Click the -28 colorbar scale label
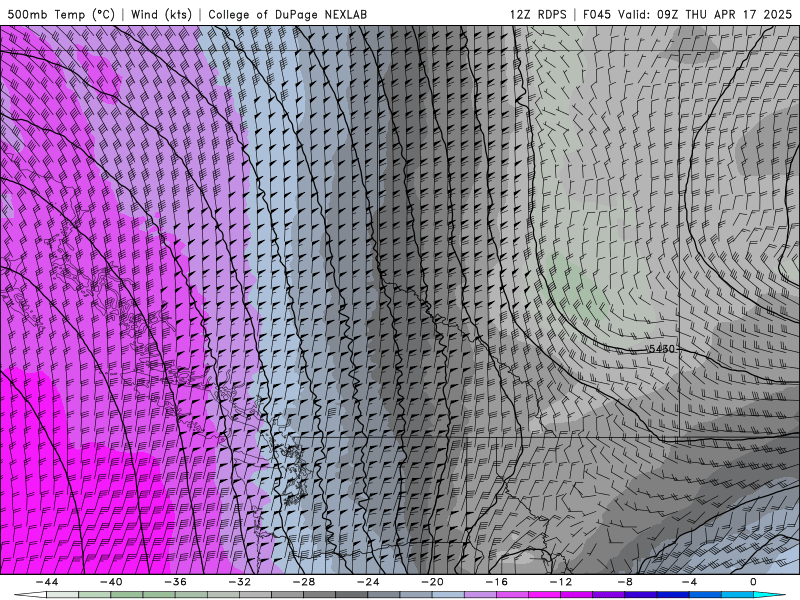The height and width of the screenshot is (600, 800). (304, 582)
